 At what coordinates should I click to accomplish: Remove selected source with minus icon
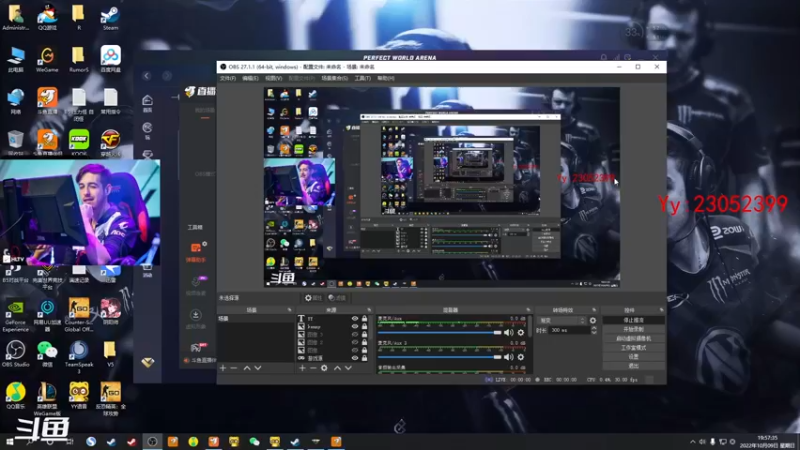tap(313, 368)
